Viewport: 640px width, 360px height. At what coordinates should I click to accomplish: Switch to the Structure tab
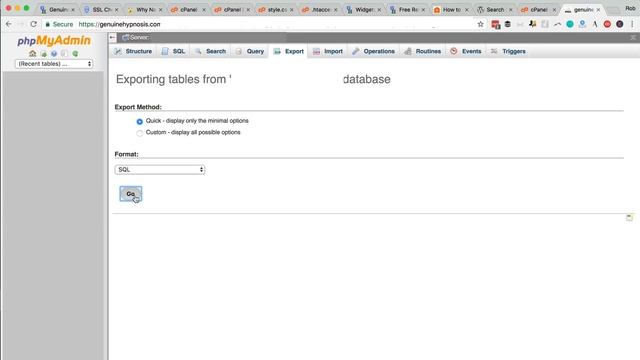click(133, 51)
